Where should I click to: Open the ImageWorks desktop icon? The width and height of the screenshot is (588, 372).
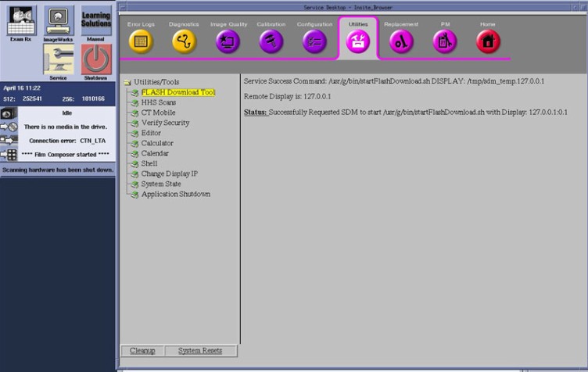pyautogui.click(x=59, y=22)
